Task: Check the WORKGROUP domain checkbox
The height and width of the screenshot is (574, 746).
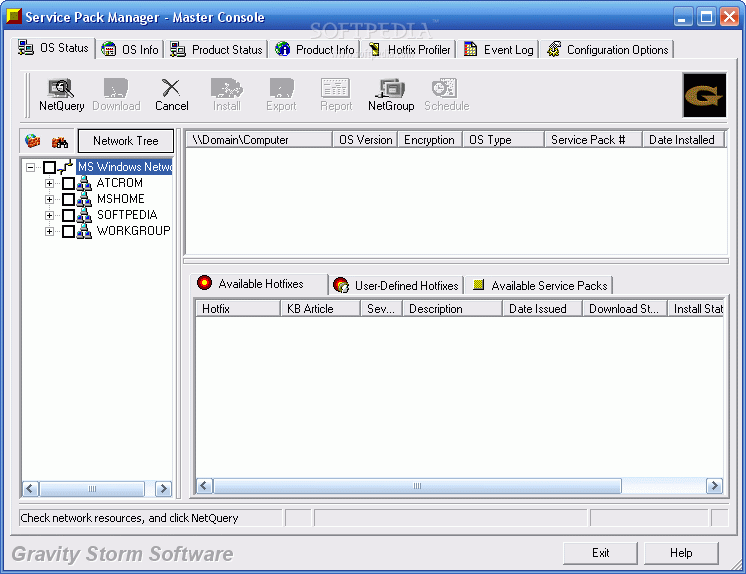Action: [x=69, y=231]
